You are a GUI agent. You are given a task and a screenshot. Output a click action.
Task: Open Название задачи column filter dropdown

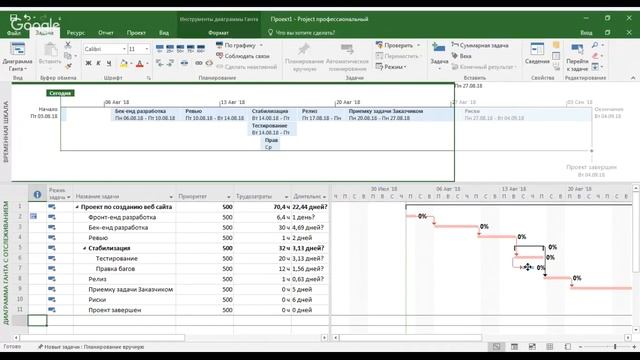[x=171, y=197]
